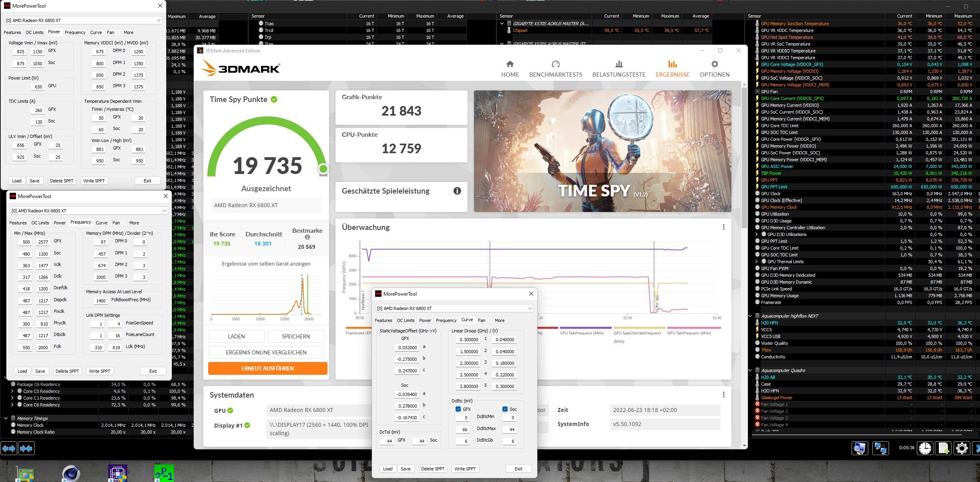Image resolution: width=980 pixels, height=482 pixels.
Task: Click the SPEICHERN button
Action: 296,336
